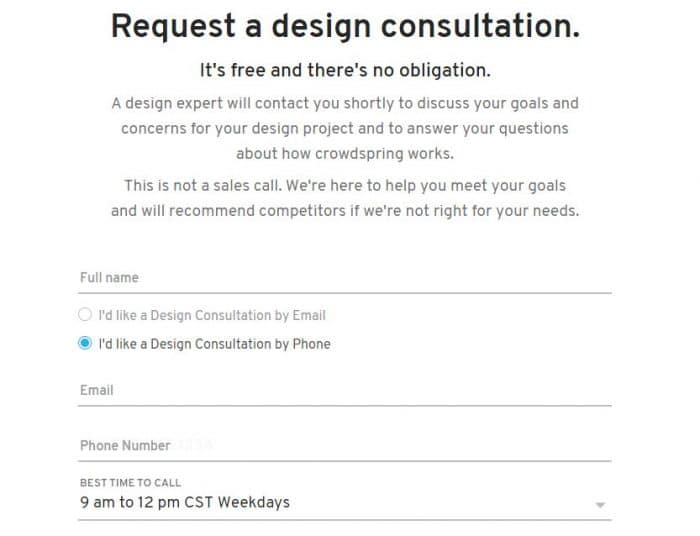This screenshot has height=536, width=700.
Task: Click the Best Time to Call dropdown arrow
Action: 600,505
